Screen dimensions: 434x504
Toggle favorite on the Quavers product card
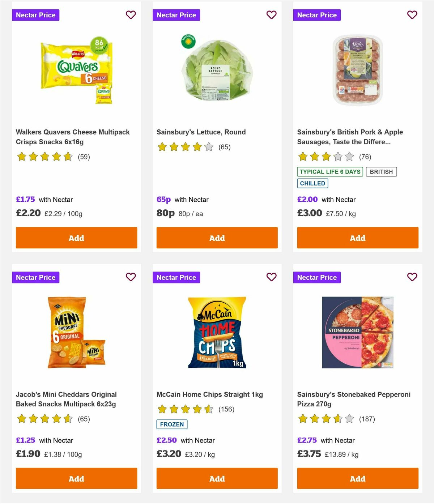tap(131, 15)
